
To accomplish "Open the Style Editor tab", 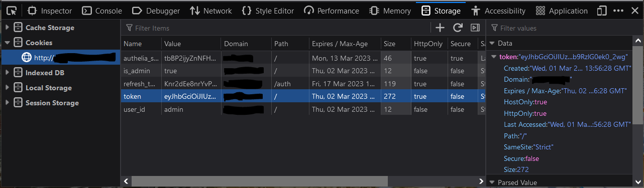I will tap(268, 11).
